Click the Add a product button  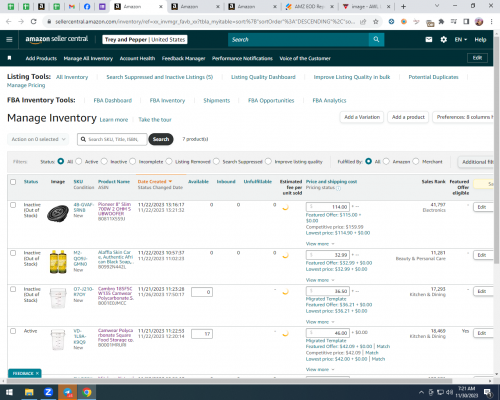click(408, 117)
